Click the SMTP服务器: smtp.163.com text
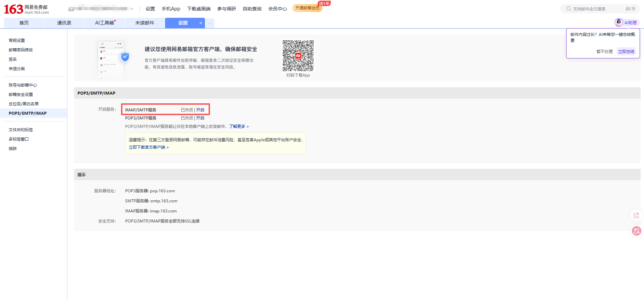The width and height of the screenshot is (644, 301). [151, 201]
